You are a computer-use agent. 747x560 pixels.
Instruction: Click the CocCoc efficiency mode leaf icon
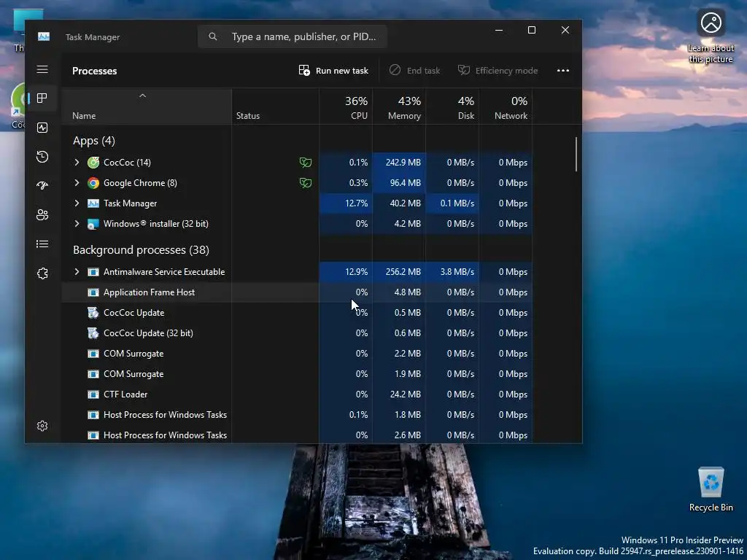[306, 163]
